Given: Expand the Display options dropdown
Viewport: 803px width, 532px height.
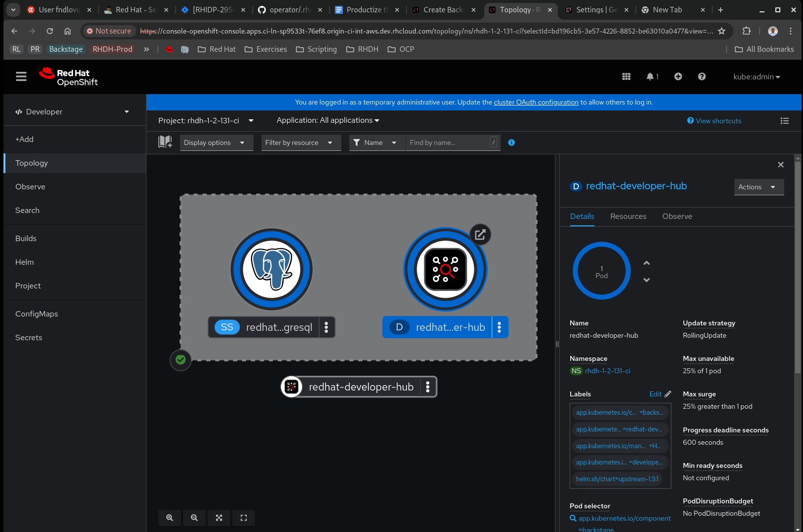Looking at the screenshot, I should click(x=216, y=142).
